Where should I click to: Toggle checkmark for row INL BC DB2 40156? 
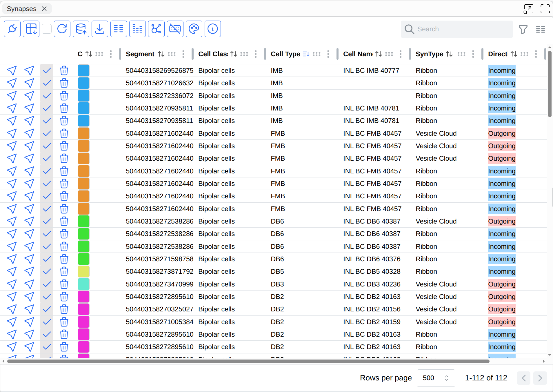tap(47, 309)
